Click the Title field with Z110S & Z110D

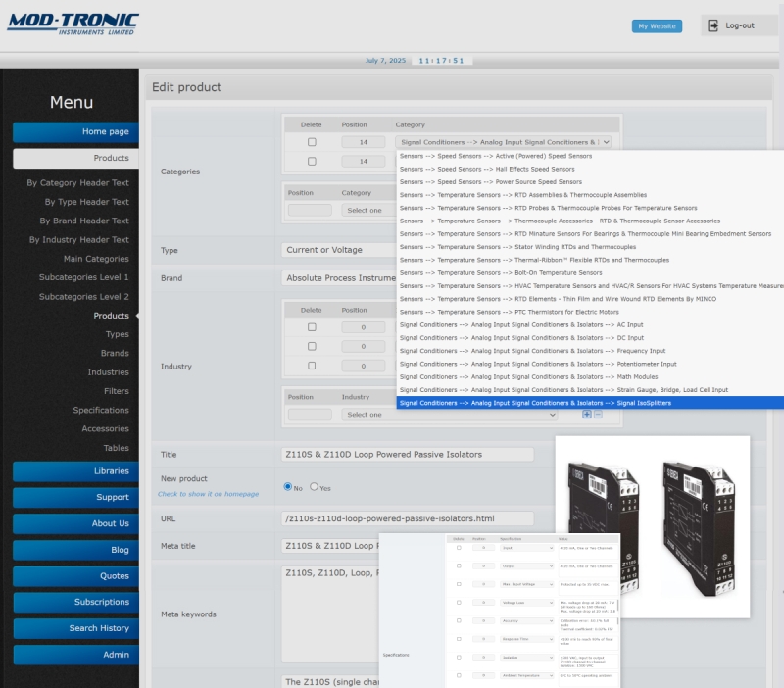point(408,455)
